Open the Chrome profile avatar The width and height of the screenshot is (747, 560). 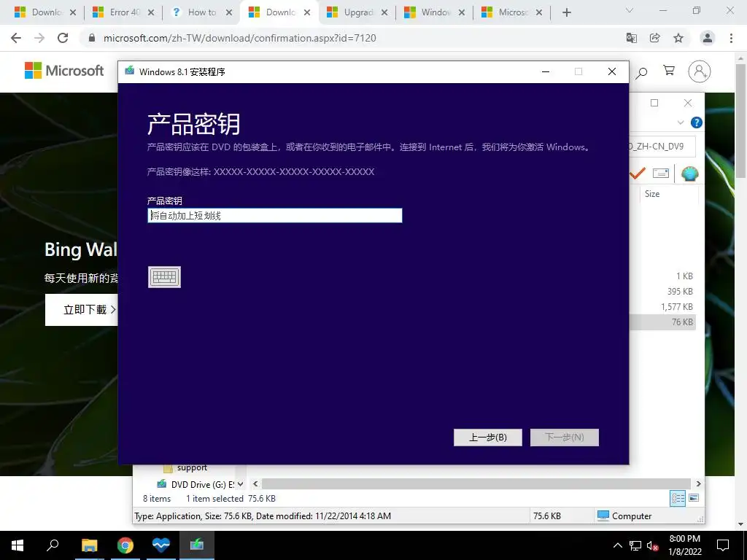[x=708, y=38]
